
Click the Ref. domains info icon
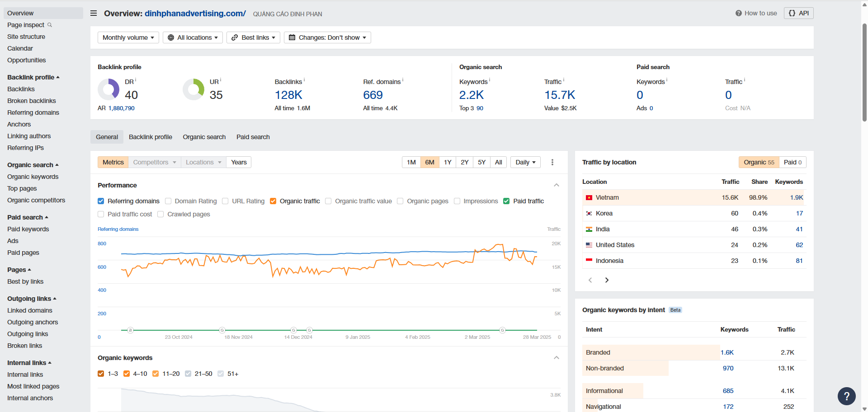tap(403, 80)
